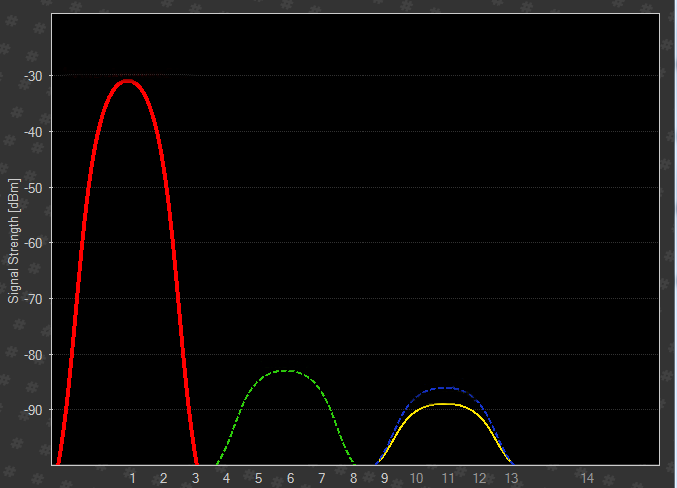
Task: Click the channel 4 axis label
Action: [227, 478]
